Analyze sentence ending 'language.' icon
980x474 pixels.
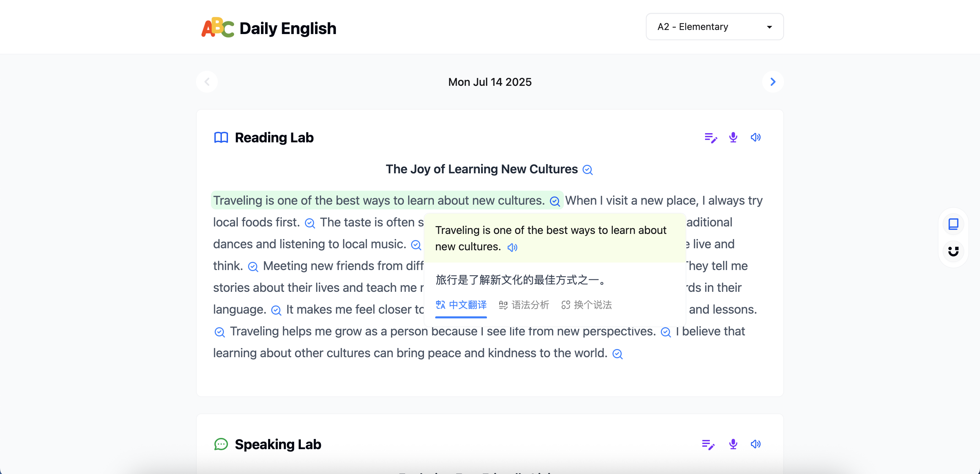pyautogui.click(x=276, y=310)
